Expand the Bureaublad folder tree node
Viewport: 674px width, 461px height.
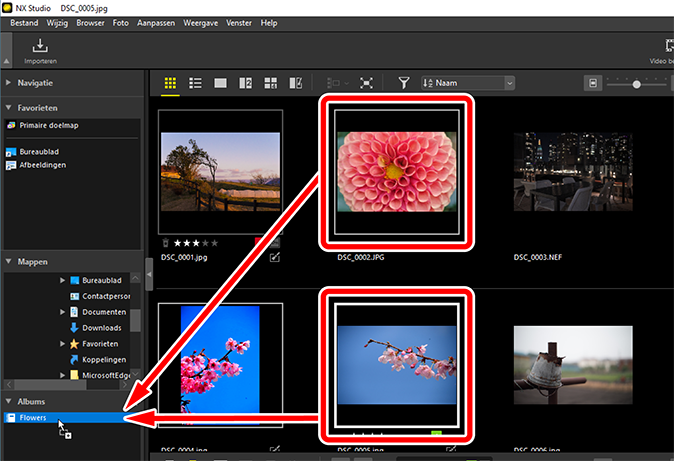62,280
